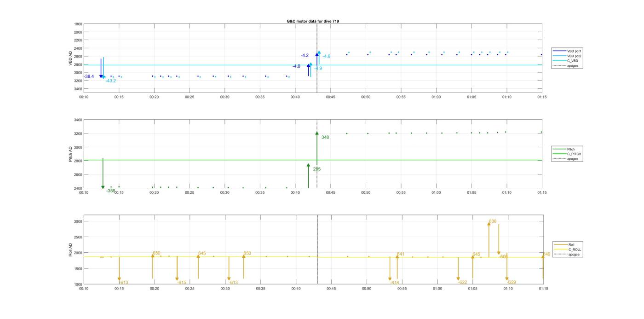Click the '-4.9' VBD data label
644x319 pixels.
(318, 68)
